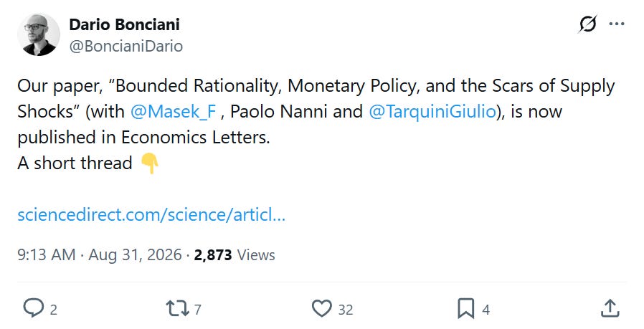Select the reply count number 2
The image size is (644, 329).
tap(53, 310)
